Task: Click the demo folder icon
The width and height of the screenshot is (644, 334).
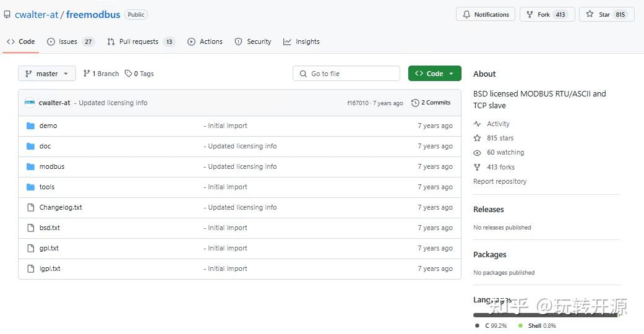Action: tap(30, 126)
